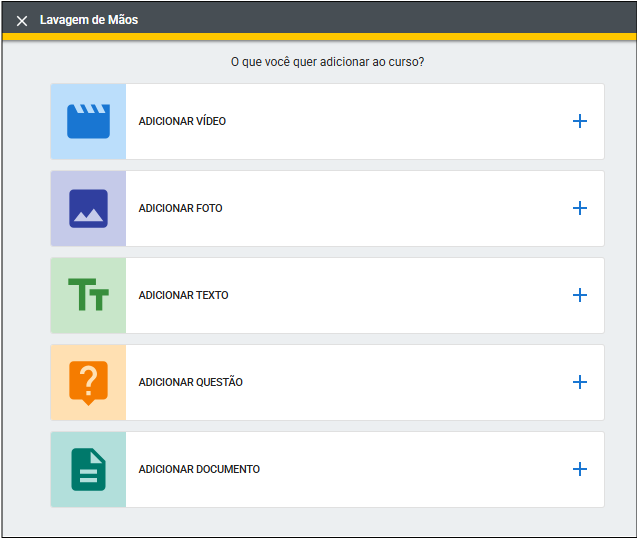This screenshot has height=538, width=637.
Task: Click the heading "O que você quer adicionar ao curso?"
Action: 327,62
